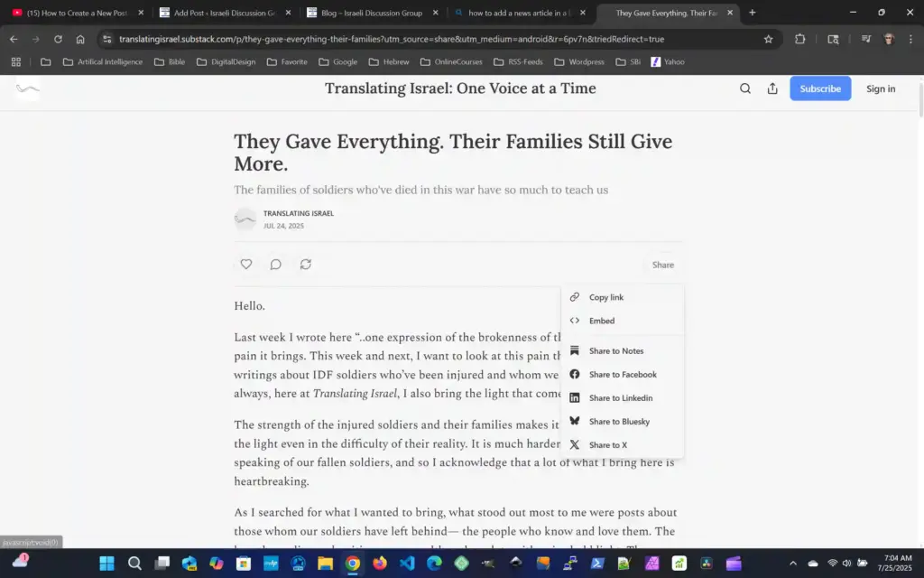The width and height of the screenshot is (924, 578).
Task: Restack the post using circular arrows icon
Action: [x=305, y=265]
